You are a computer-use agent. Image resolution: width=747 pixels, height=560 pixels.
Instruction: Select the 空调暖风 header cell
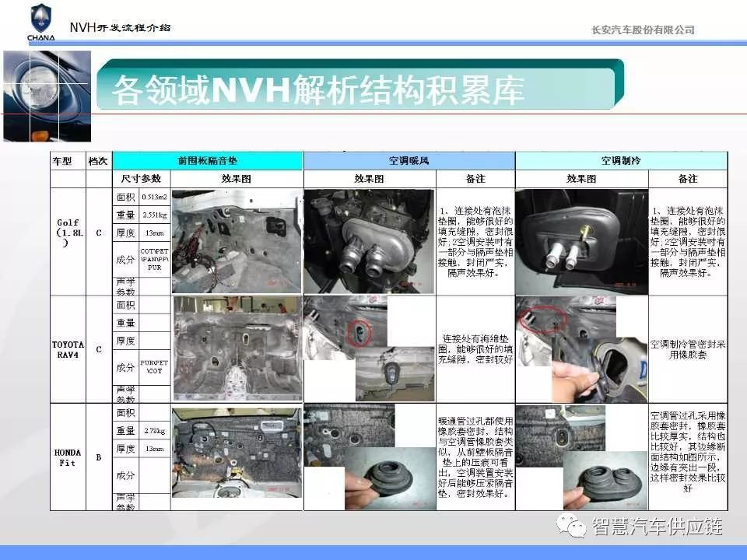[409, 161]
